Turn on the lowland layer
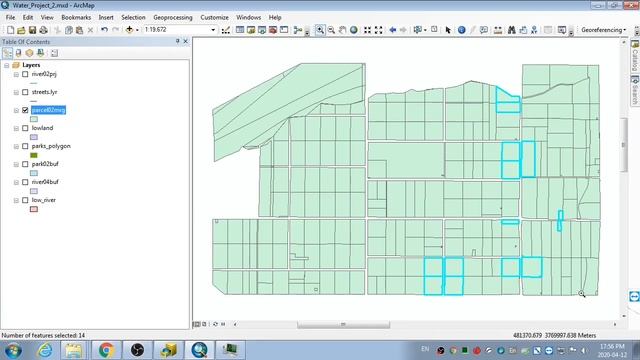640x360 pixels. pyautogui.click(x=25, y=128)
